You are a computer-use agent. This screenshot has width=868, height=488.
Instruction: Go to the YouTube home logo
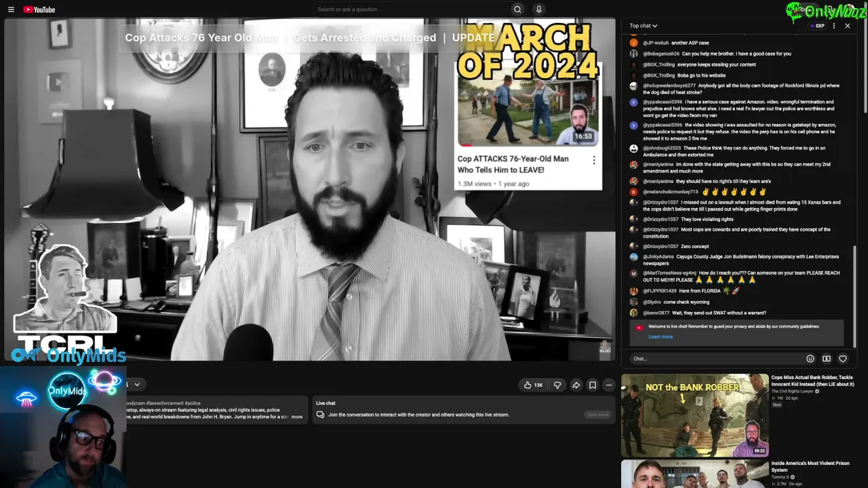(x=39, y=9)
